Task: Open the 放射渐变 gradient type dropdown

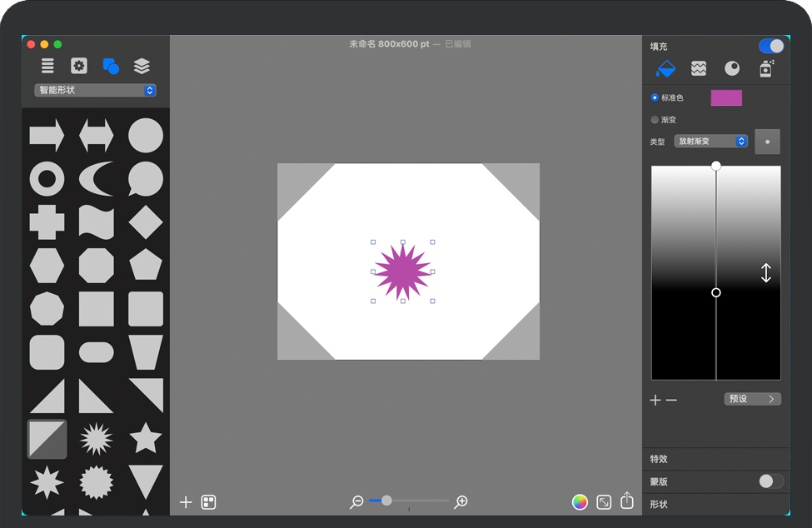Action: (x=710, y=142)
